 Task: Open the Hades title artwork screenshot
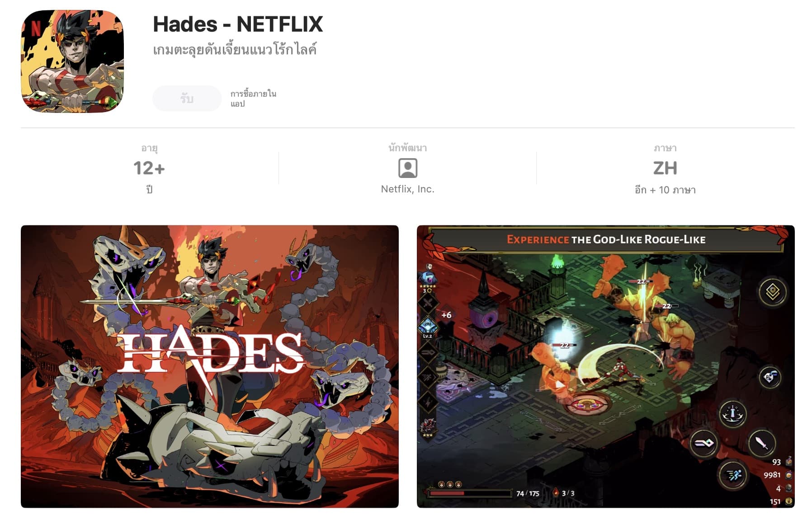[x=210, y=366]
